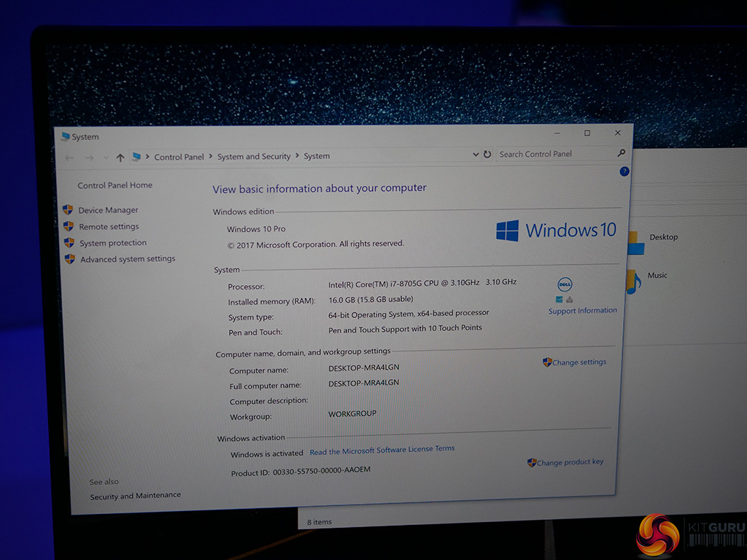
Task: Click the Forward navigation arrow
Action: click(x=89, y=157)
